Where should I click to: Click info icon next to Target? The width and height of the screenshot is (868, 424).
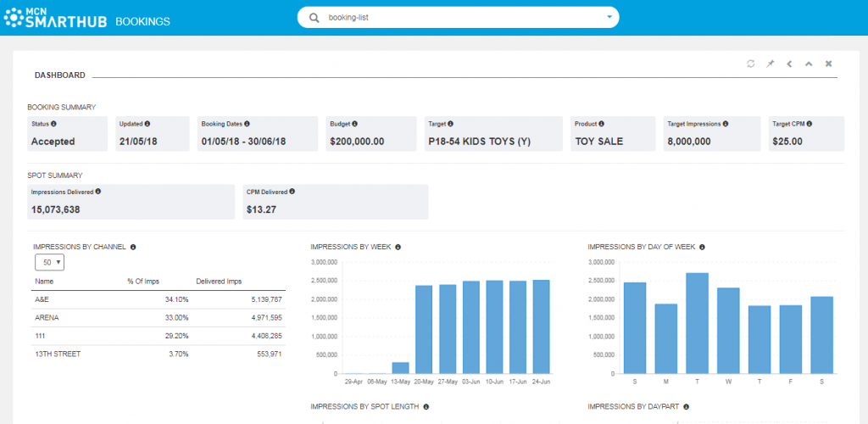[451, 124]
